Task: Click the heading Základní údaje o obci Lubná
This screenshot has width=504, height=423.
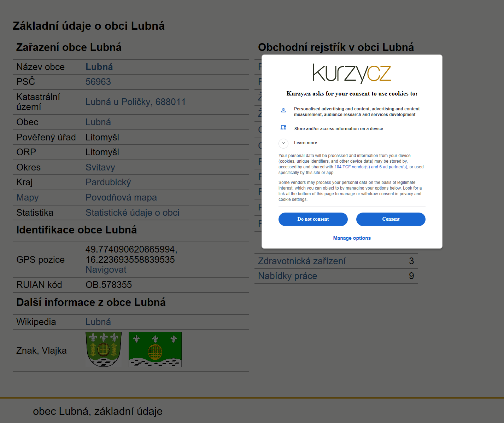Action: click(89, 26)
